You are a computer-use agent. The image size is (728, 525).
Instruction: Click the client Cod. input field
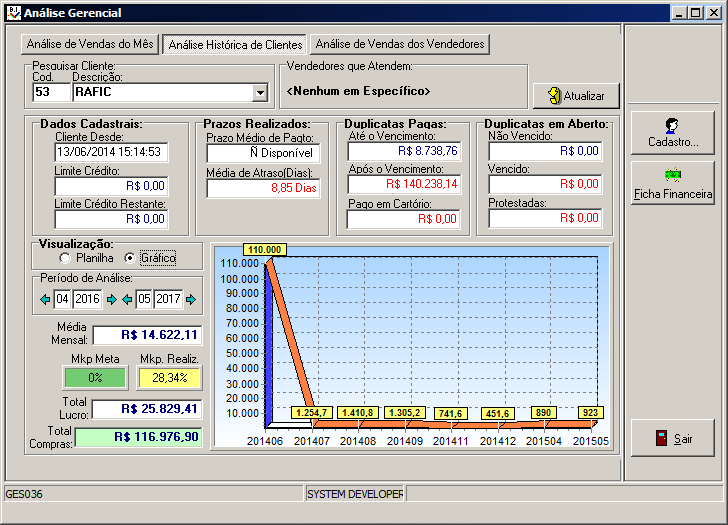[50, 93]
